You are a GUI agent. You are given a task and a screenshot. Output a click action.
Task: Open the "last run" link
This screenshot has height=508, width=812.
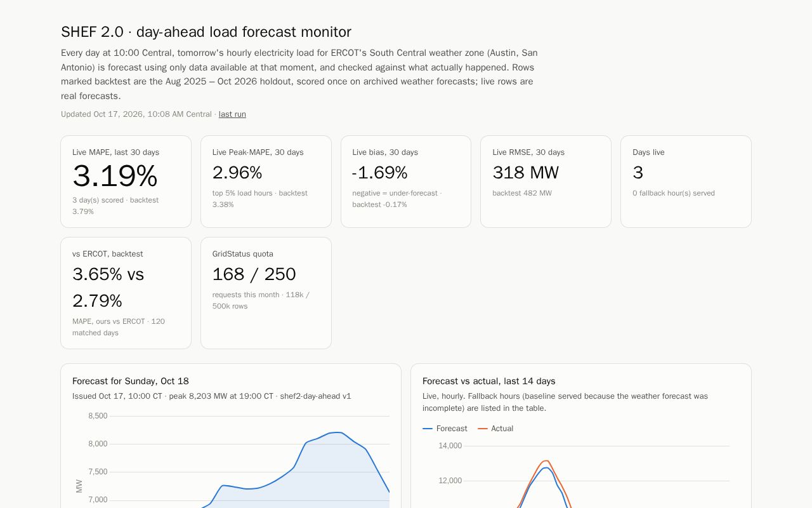232,114
